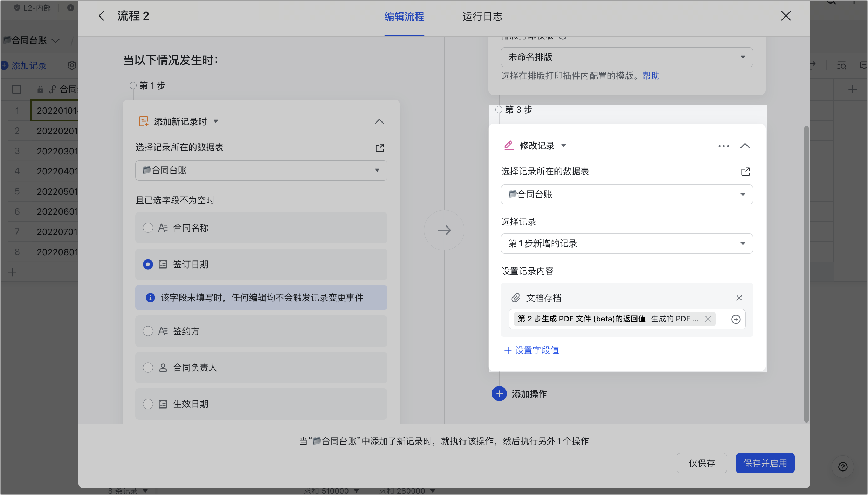
Task: Add a new row with the plus below row 8
Action: click(12, 272)
